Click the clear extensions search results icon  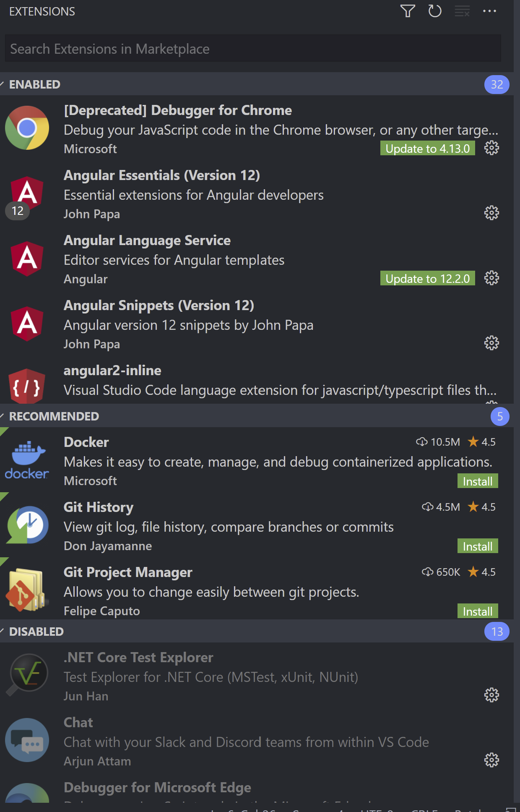click(x=462, y=11)
